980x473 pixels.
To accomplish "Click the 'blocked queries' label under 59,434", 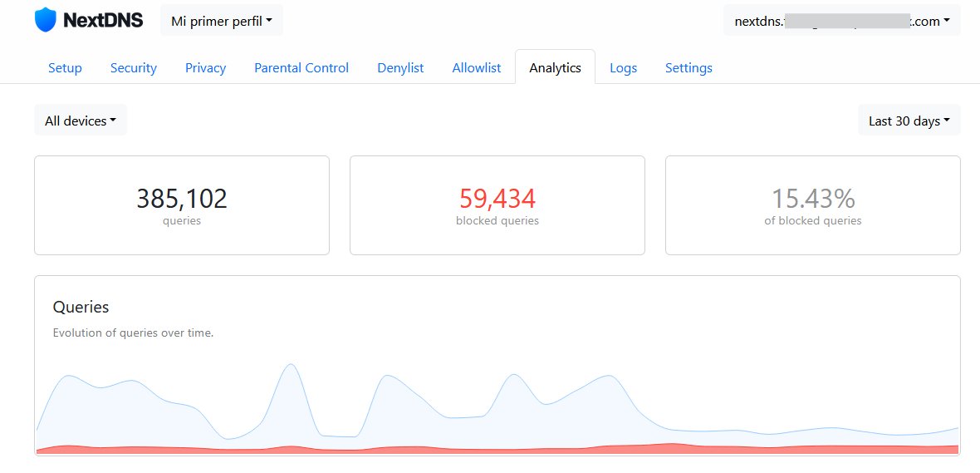I will point(497,221).
